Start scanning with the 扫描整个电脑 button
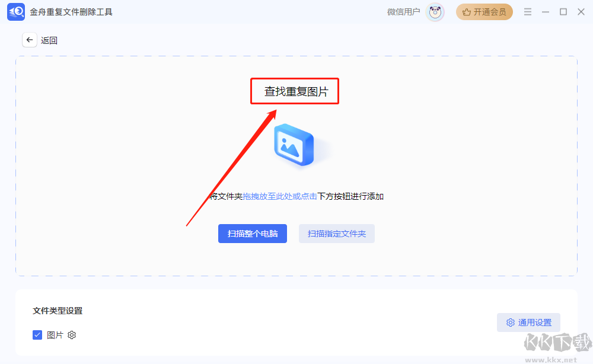The width and height of the screenshot is (593, 364). pos(252,234)
